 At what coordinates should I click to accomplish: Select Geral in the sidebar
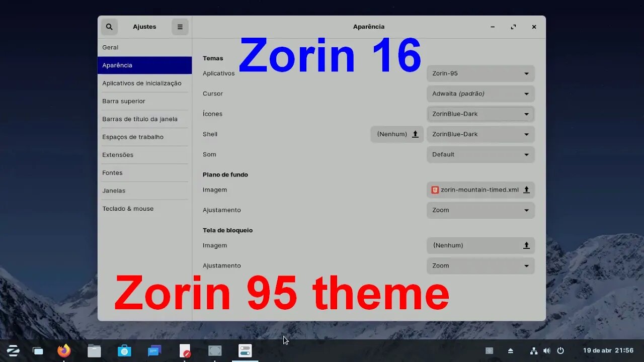click(x=144, y=47)
